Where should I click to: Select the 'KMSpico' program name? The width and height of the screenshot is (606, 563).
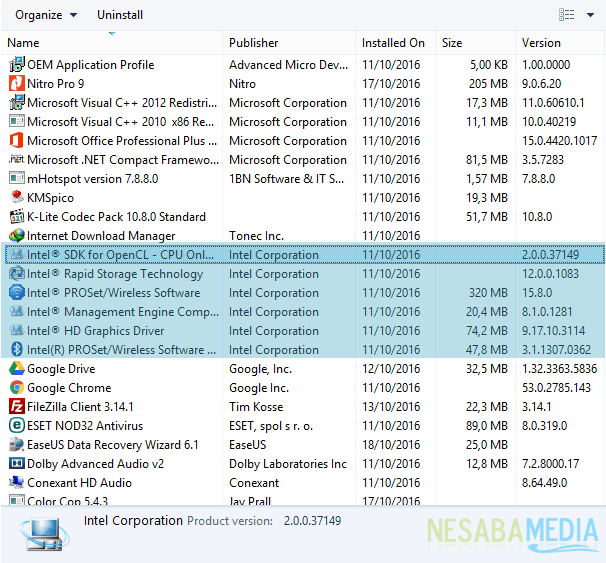click(50, 197)
